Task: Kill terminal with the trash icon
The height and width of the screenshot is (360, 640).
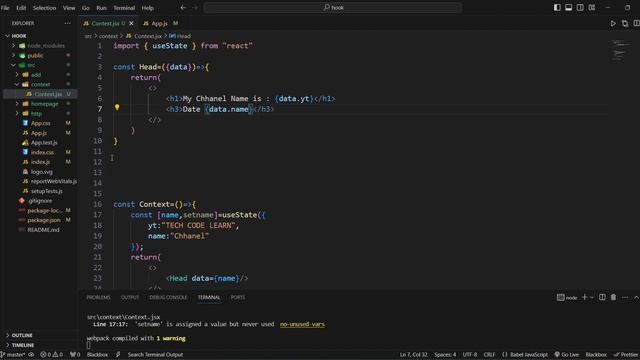Action: [613, 298]
